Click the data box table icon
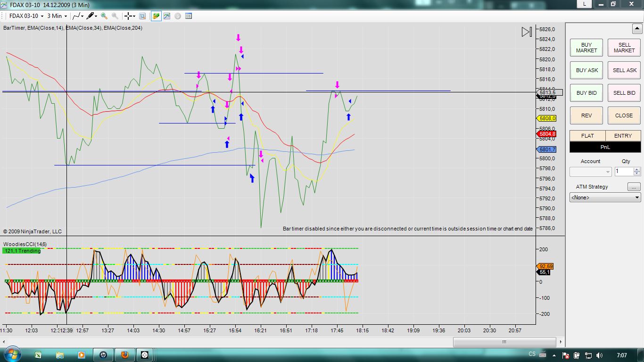The width and height of the screenshot is (644, 362). coord(189,16)
